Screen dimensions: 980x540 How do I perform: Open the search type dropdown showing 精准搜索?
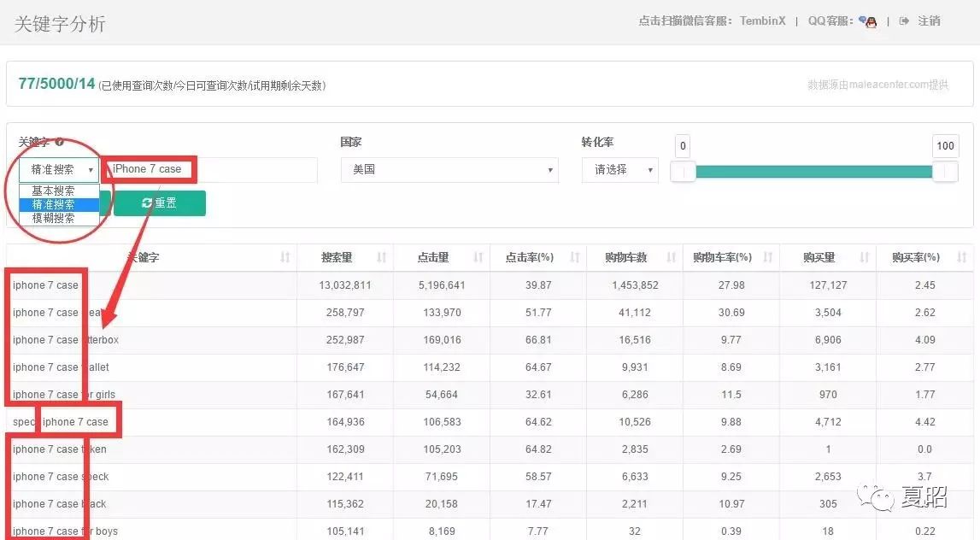(59, 169)
